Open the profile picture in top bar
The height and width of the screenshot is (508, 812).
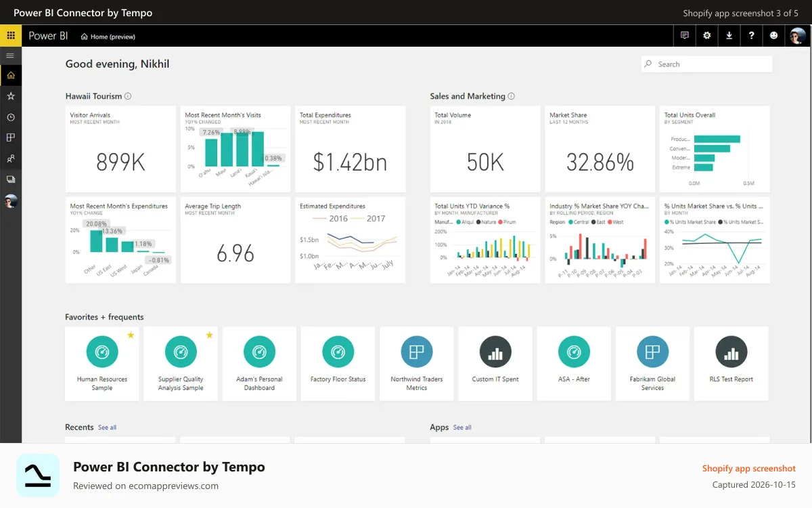(797, 36)
